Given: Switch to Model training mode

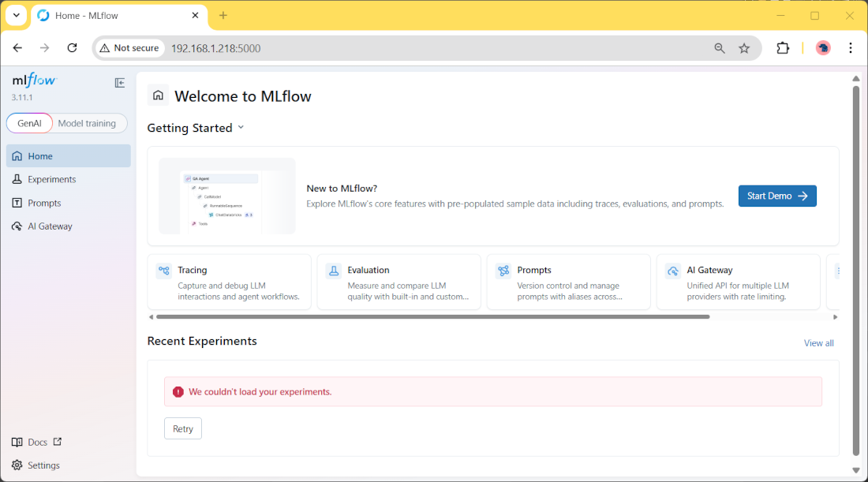Looking at the screenshot, I should pyautogui.click(x=88, y=123).
